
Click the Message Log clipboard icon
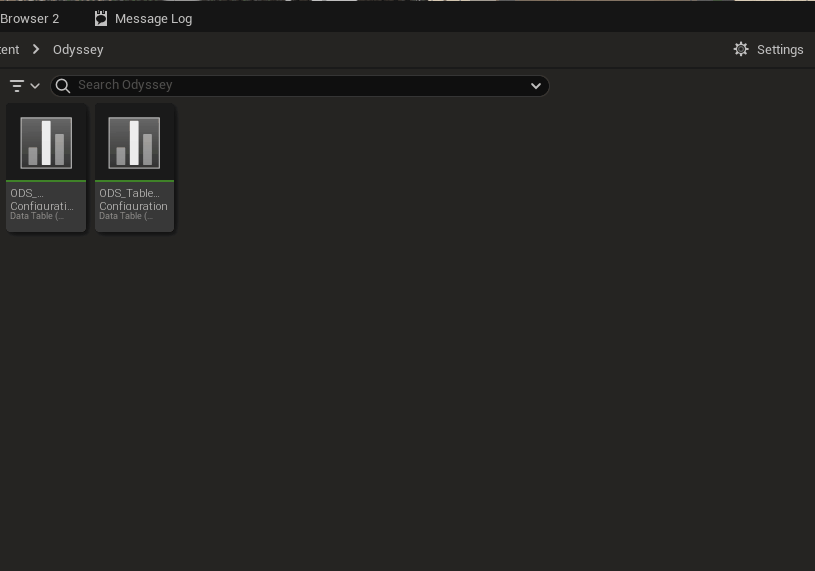101,18
